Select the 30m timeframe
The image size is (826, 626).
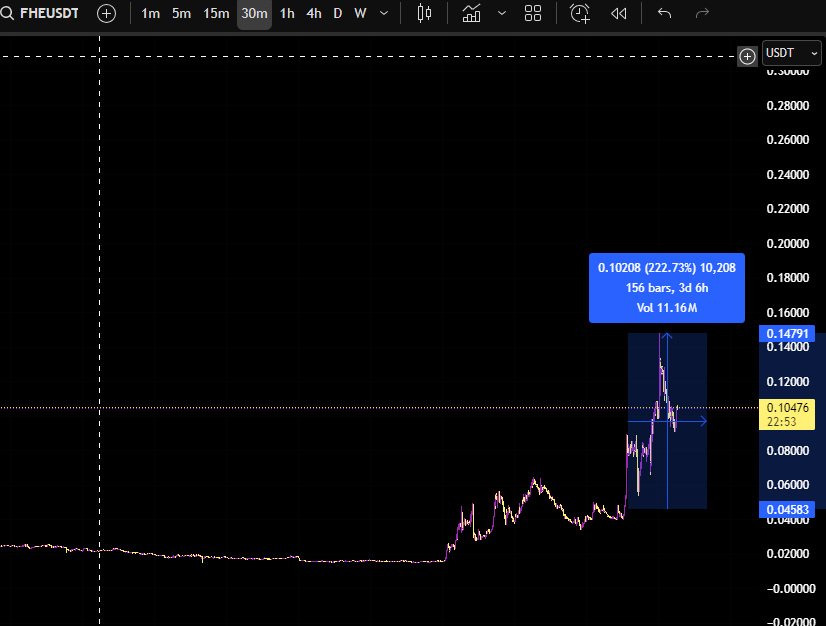pos(254,14)
